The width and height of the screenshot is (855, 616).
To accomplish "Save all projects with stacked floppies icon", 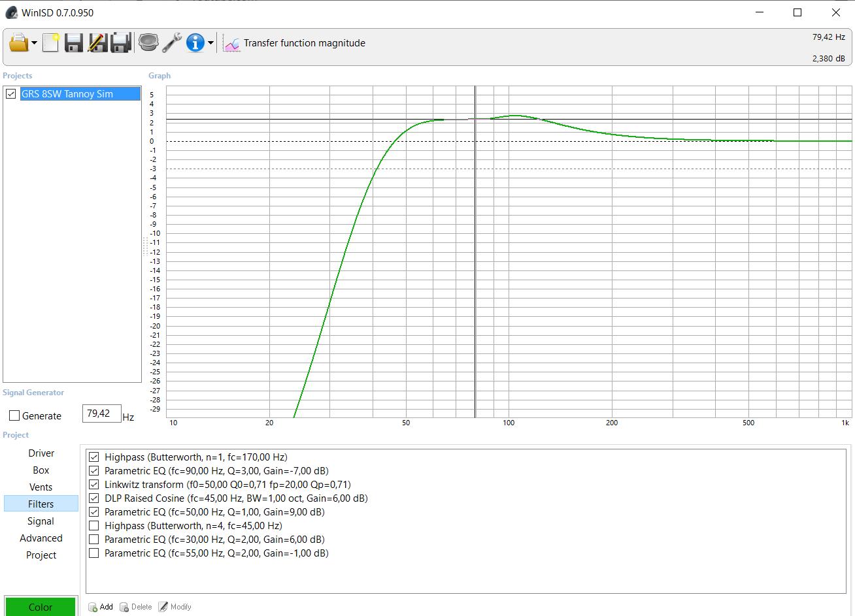I will [x=122, y=43].
